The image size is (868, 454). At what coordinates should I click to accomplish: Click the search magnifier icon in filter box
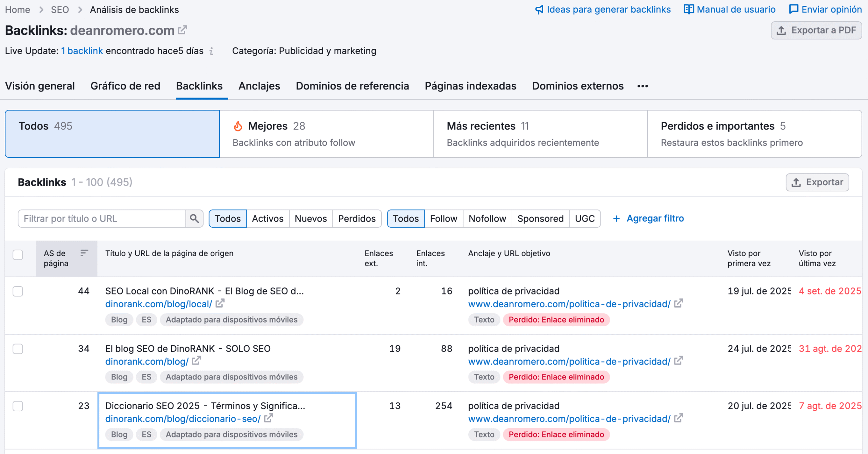194,219
